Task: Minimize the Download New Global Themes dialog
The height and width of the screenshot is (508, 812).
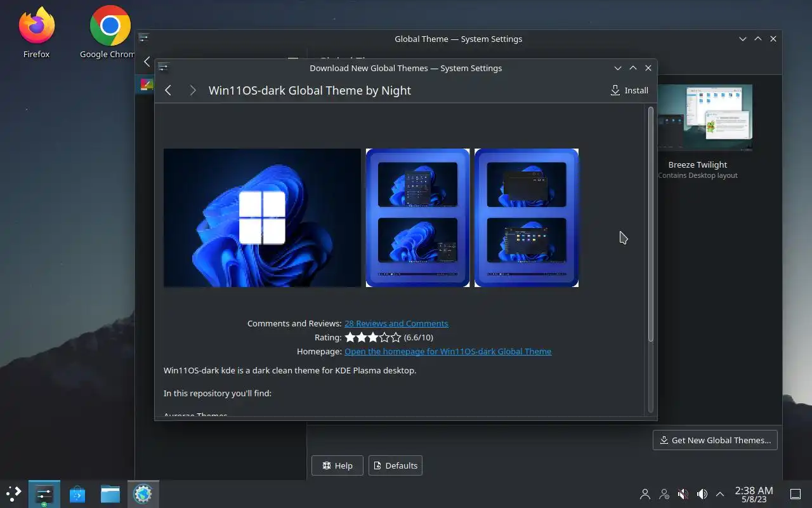Action: [617, 68]
